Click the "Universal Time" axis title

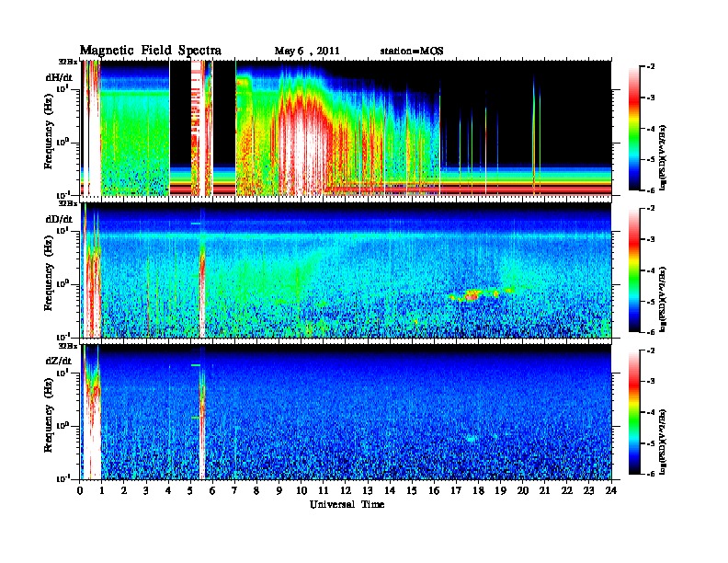(x=347, y=504)
